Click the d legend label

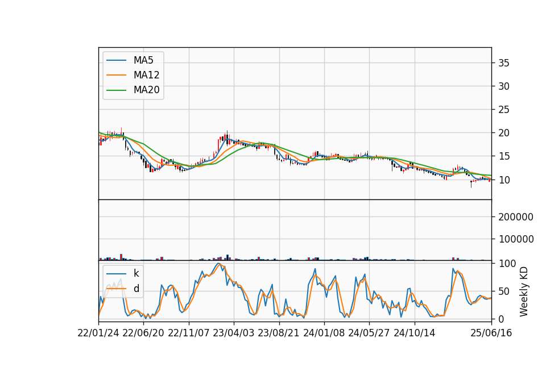[136, 289]
